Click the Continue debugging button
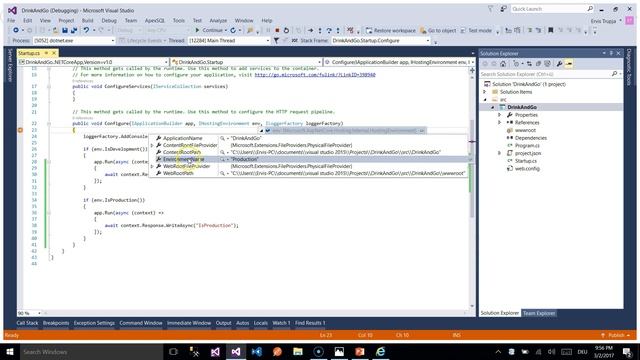 point(209,30)
